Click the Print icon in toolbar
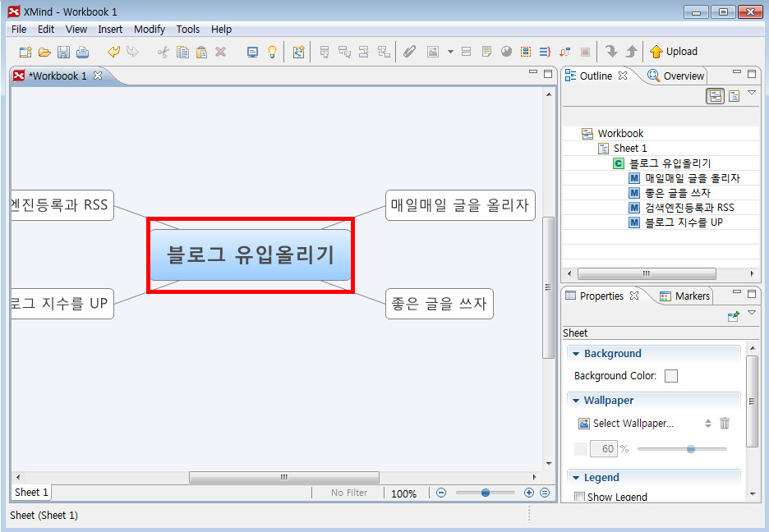769x532 pixels. [82, 52]
